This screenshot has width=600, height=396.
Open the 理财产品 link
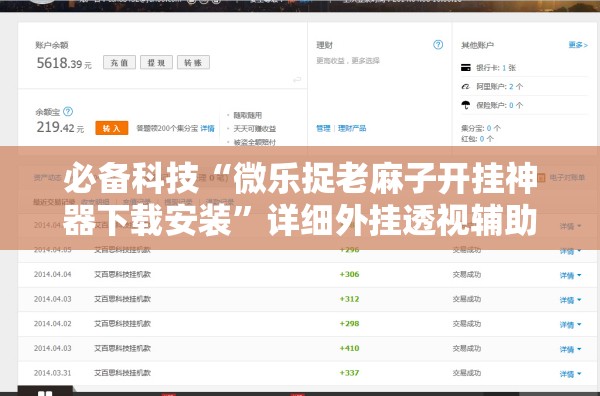click(352, 128)
